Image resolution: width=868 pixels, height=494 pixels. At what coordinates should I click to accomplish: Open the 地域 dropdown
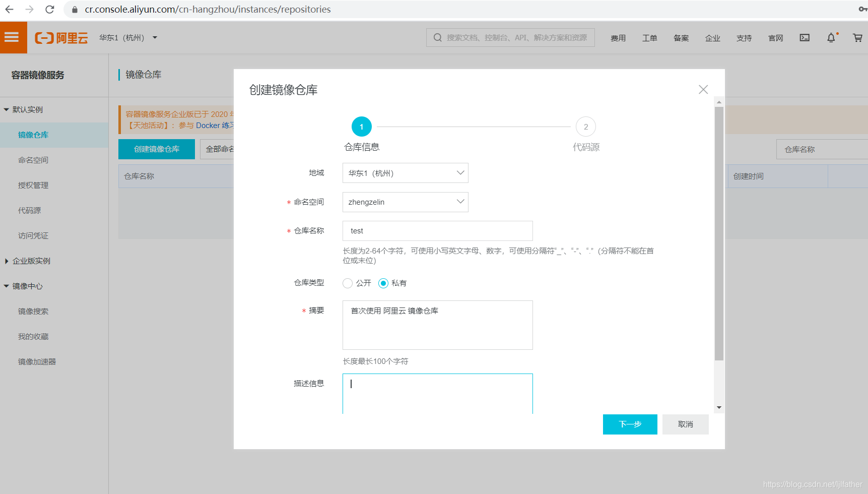tap(405, 173)
